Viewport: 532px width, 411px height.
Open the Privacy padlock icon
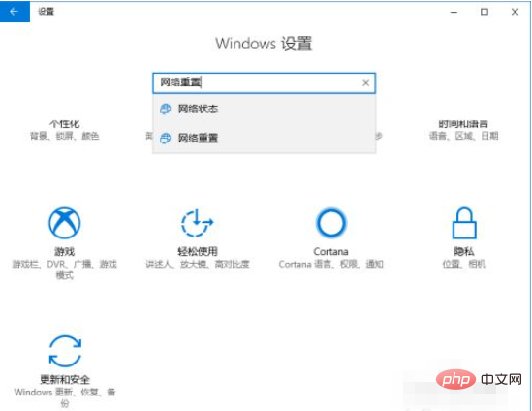464,223
